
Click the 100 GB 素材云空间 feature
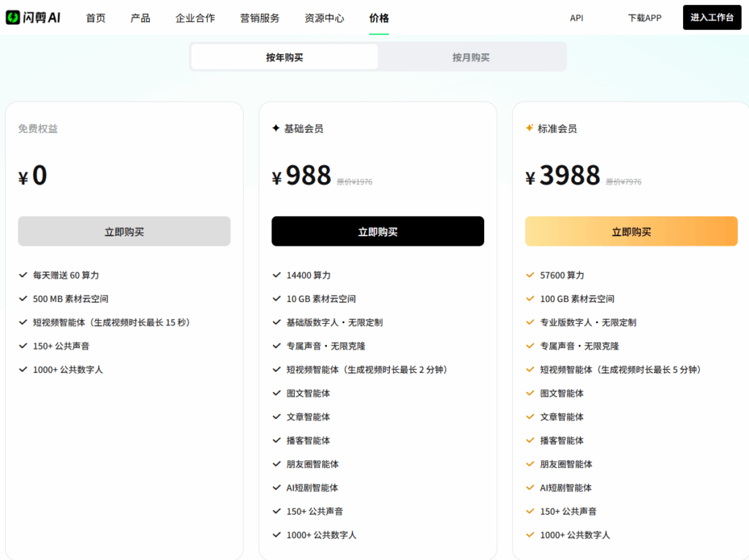tap(577, 299)
